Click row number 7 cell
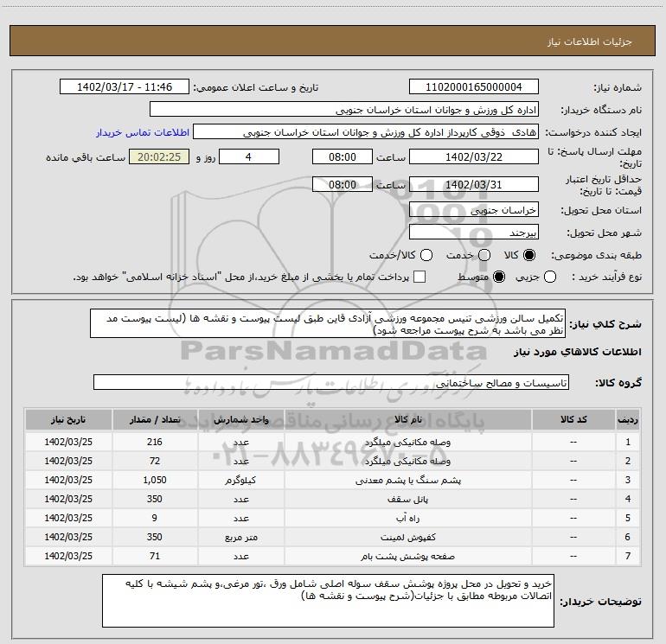This screenshot has height=644, width=666. (628, 556)
